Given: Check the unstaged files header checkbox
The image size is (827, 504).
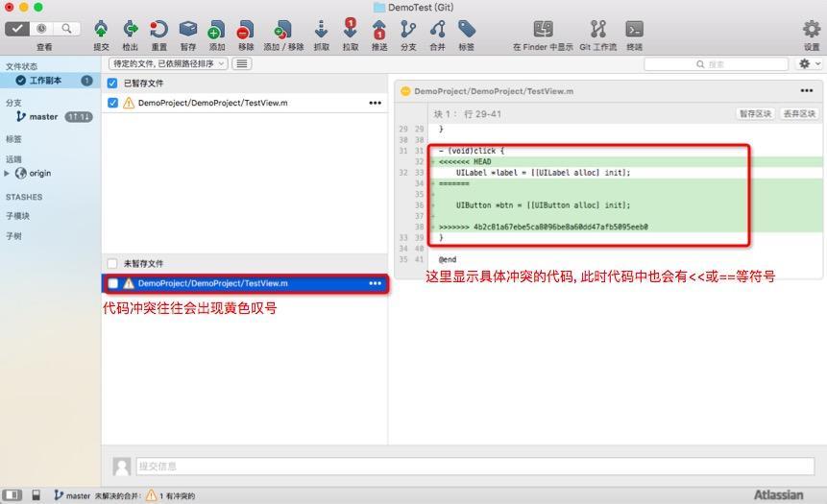Looking at the screenshot, I should point(112,264).
